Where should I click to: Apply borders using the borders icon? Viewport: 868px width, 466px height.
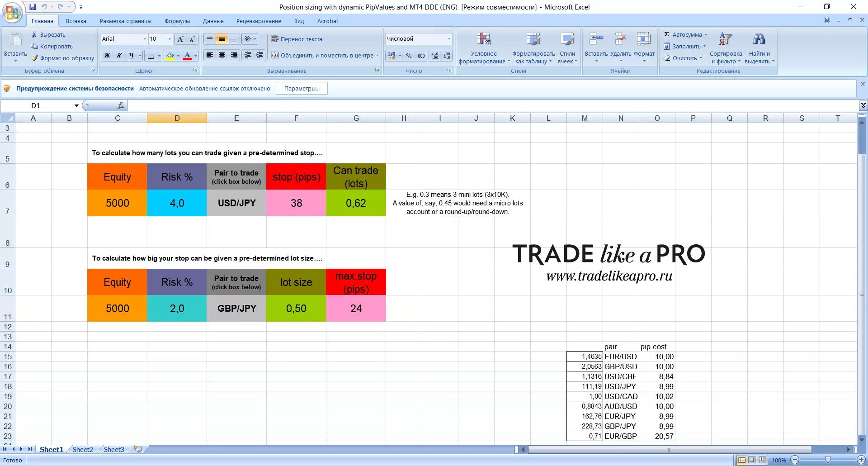coord(151,56)
